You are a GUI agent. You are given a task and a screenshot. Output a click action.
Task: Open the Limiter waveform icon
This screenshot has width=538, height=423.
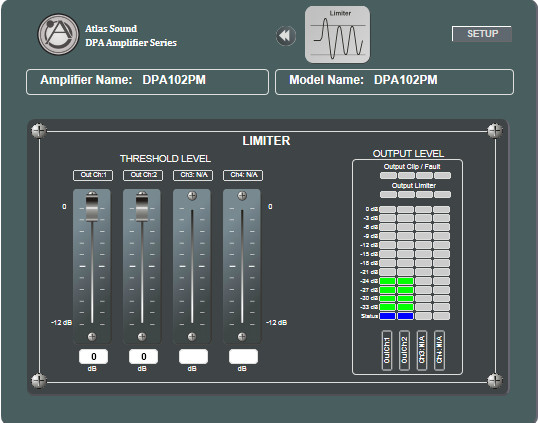337,35
